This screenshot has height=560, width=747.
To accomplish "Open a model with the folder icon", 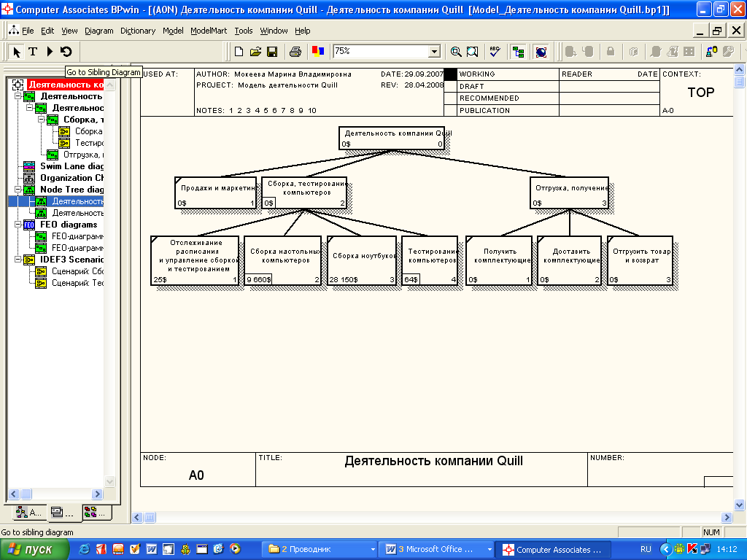I will (x=255, y=52).
